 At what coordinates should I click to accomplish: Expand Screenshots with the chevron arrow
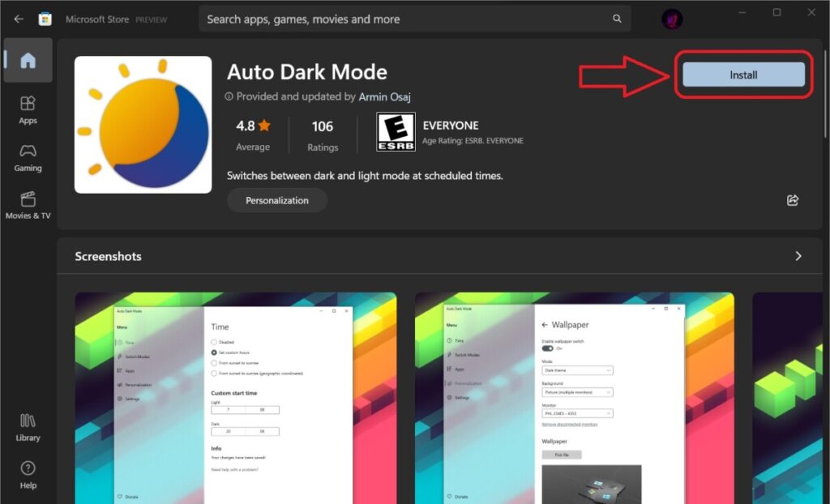tap(798, 256)
